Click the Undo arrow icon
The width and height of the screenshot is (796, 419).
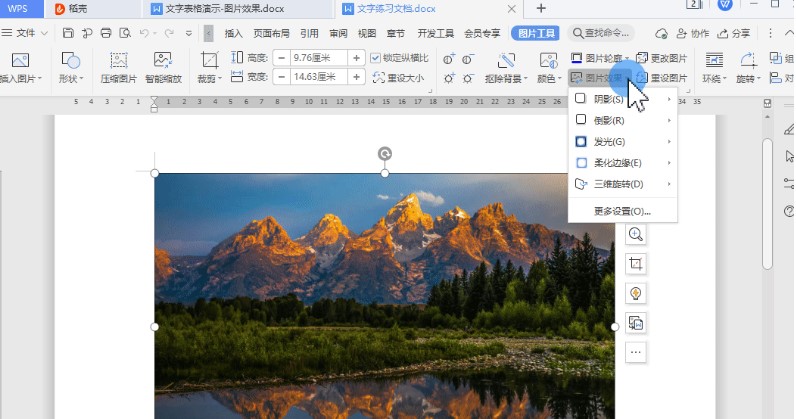(144, 33)
